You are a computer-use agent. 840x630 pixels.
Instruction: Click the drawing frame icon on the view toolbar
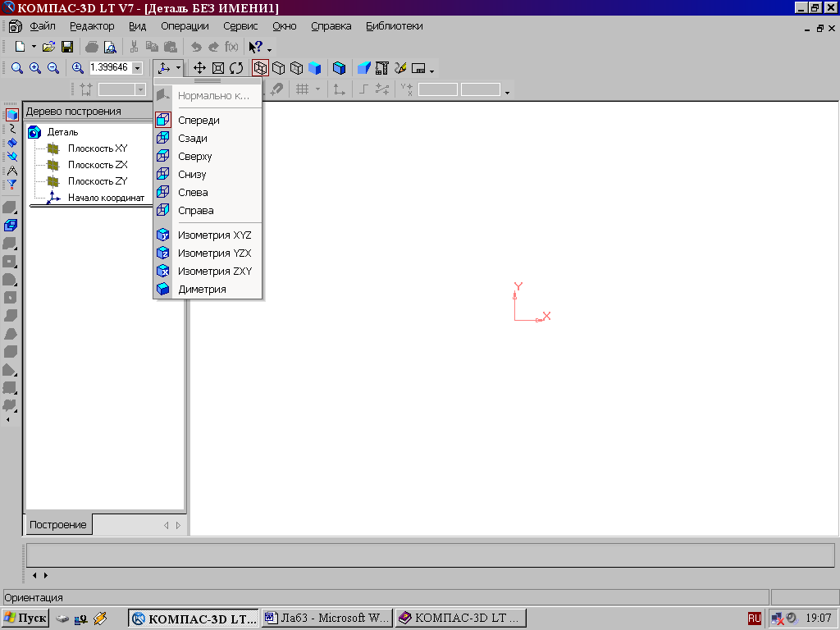point(418,68)
